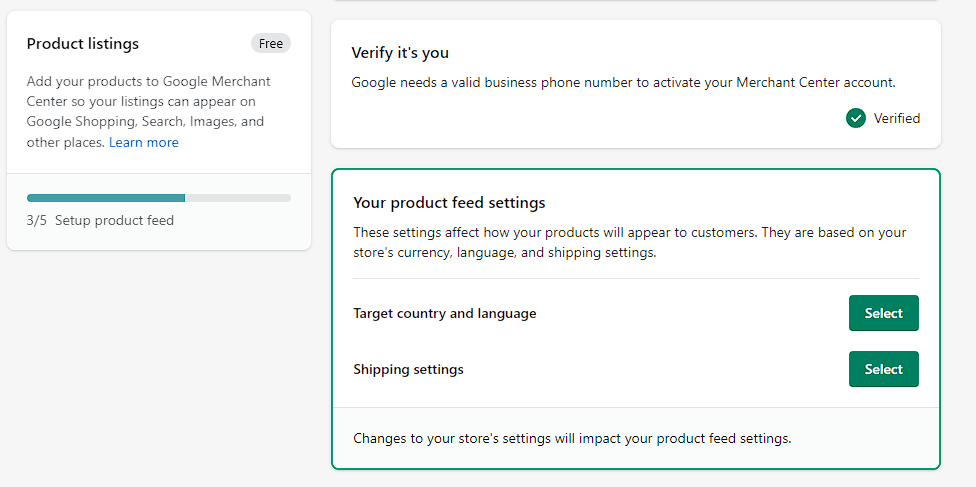Screen dimensions: 976x487
Task: Click the unfilled part of the progress bar
Action: (238, 198)
